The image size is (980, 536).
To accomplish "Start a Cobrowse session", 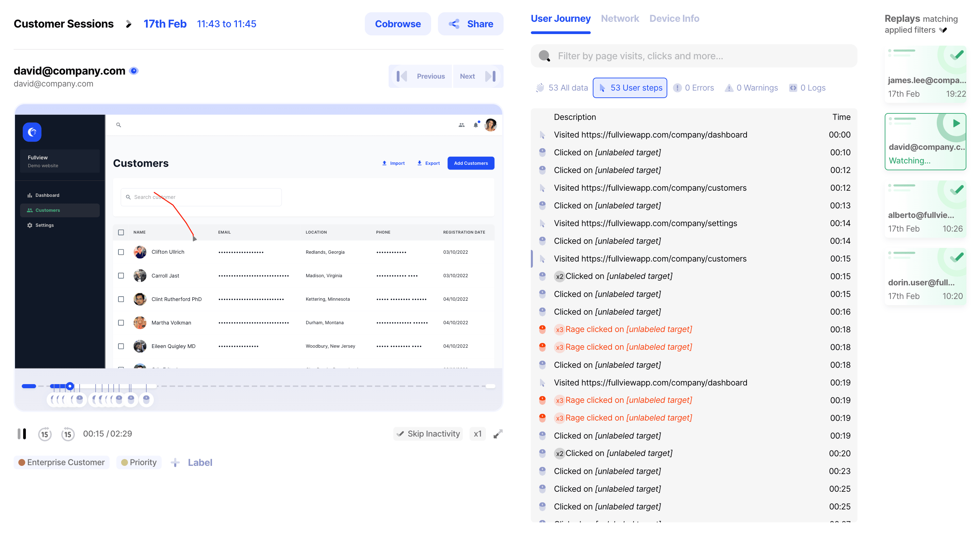I will (x=397, y=23).
